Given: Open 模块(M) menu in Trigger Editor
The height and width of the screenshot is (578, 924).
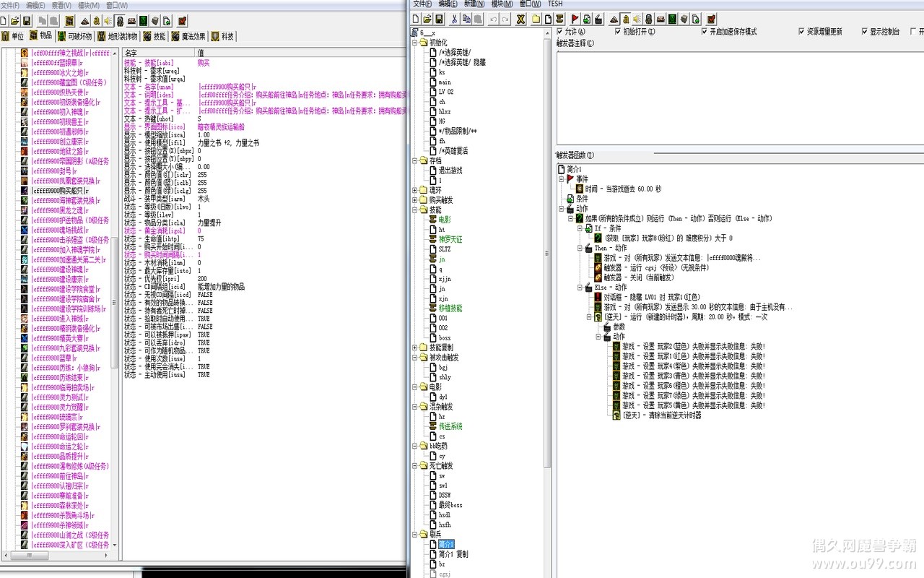Looking at the screenshot, I should [502, 4].
